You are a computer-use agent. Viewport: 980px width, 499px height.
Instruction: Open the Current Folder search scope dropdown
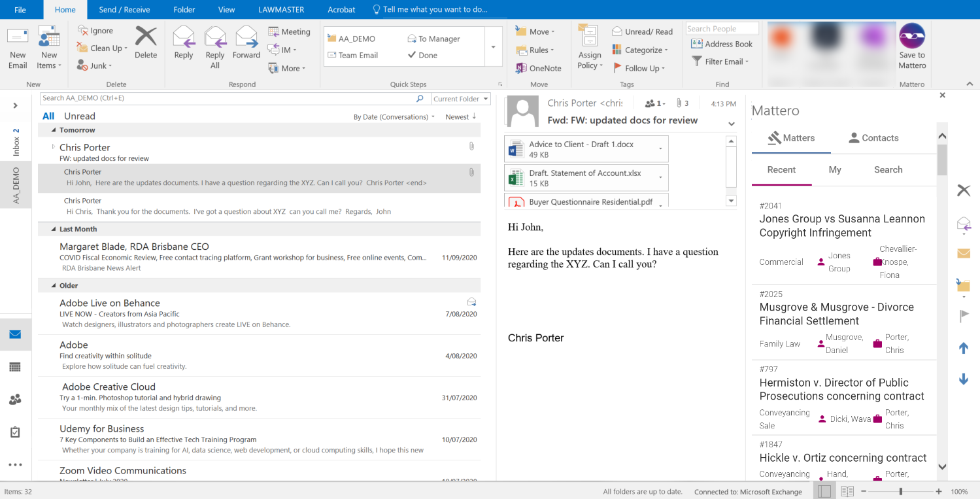460,98
